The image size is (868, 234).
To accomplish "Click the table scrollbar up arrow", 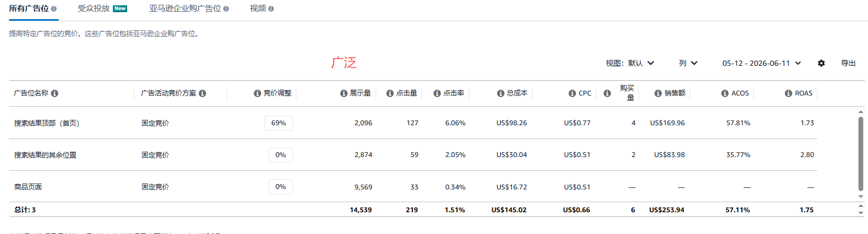I will (x=861, y=111).
